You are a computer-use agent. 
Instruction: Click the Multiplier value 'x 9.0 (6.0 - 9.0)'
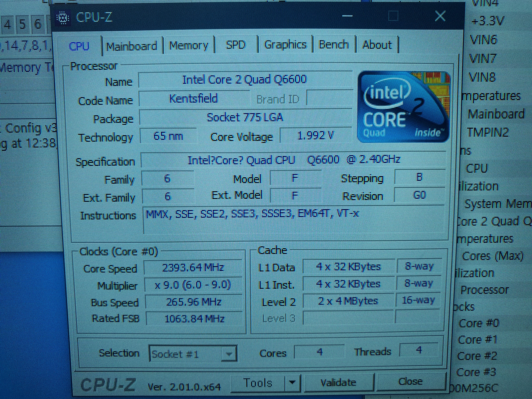coord(193,285)
